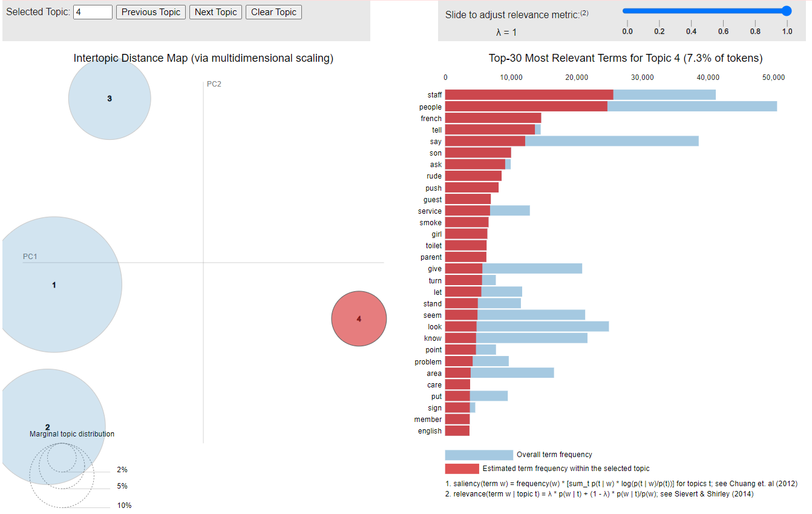Click the term 'toilet' label

434,245
